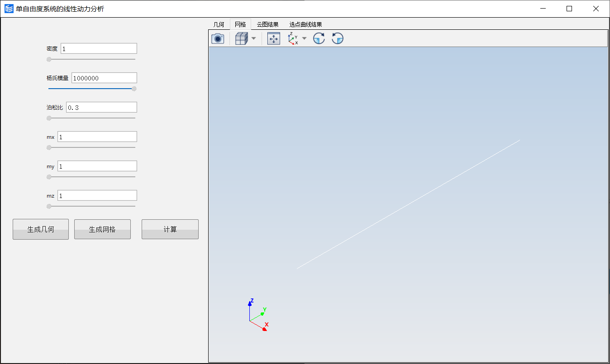610x364 pixels.
Task: Focus the mz input field
Action: click(97, 195)
